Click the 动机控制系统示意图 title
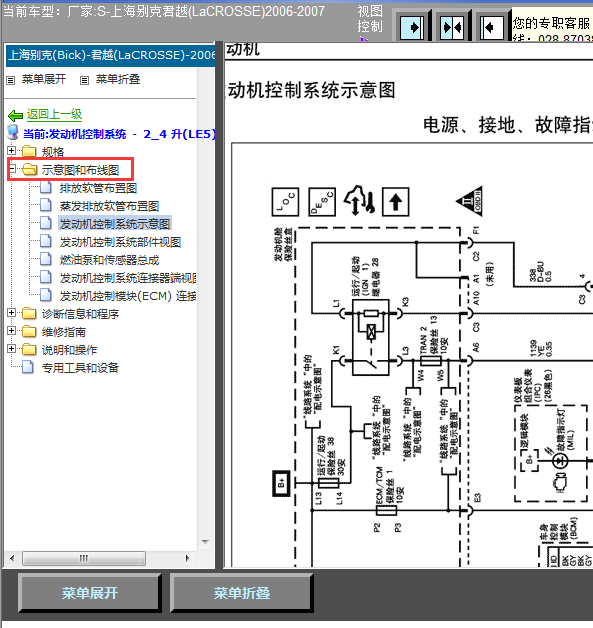 [312, 90]
